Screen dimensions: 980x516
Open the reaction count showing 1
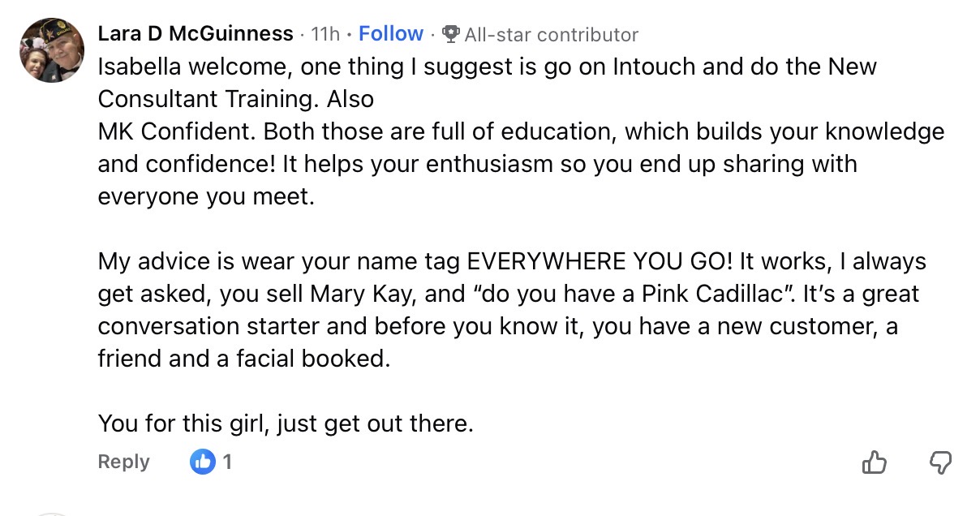[227, 462]
